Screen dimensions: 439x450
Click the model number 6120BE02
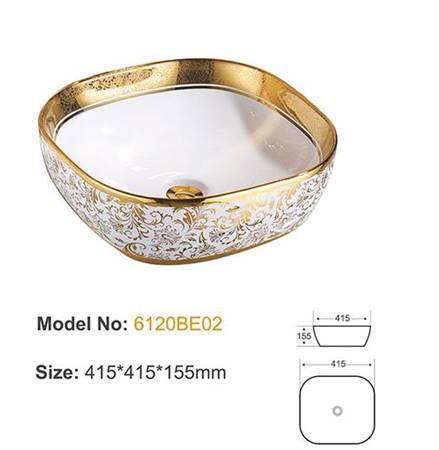tap(178, 323)
